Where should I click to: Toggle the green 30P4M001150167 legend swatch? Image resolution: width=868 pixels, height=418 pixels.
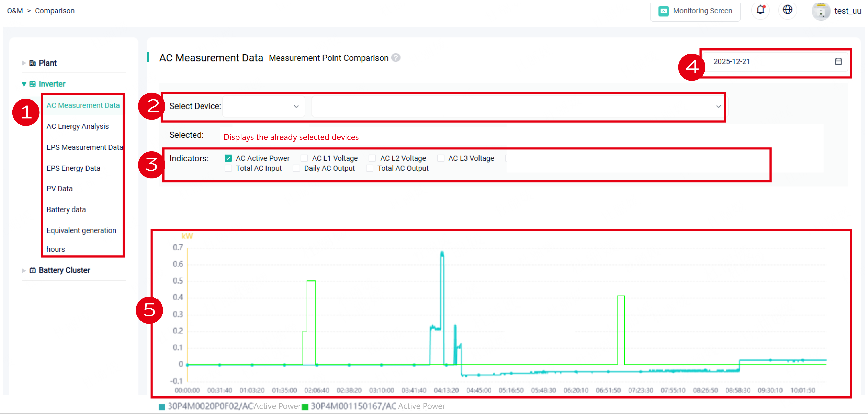pyautogui.click(x=305, y=407)
